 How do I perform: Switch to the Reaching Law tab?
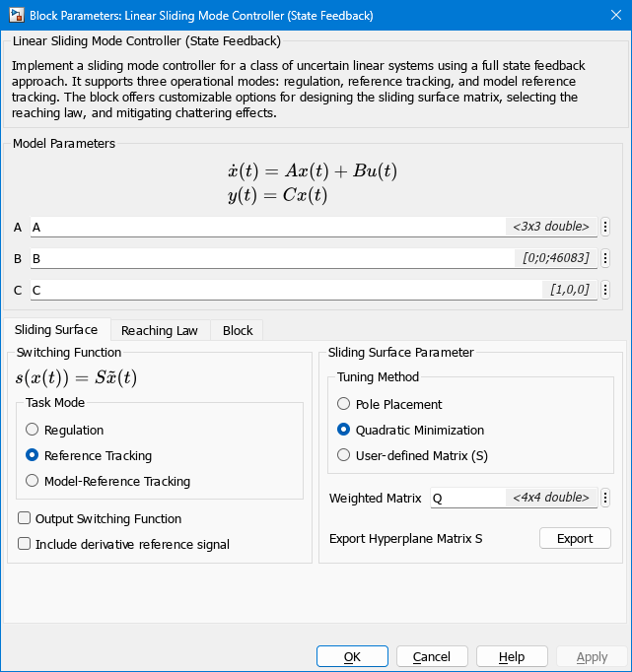(160, 330)
